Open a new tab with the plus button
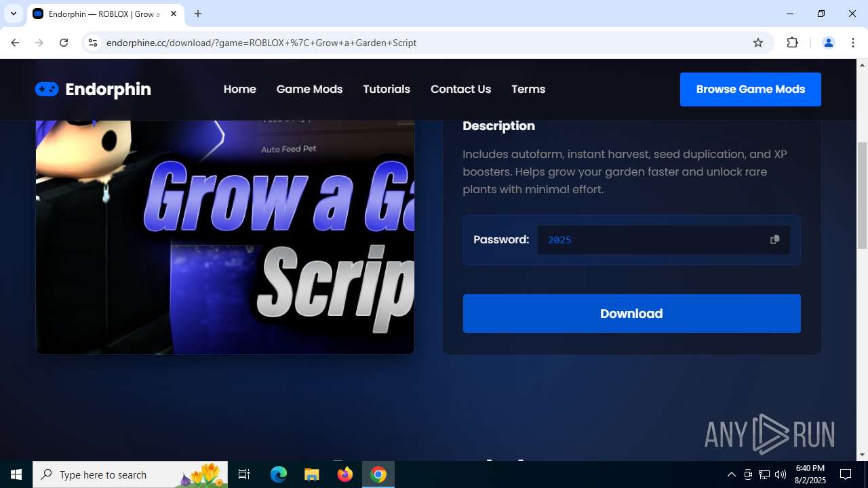 (x=198, y=14)
